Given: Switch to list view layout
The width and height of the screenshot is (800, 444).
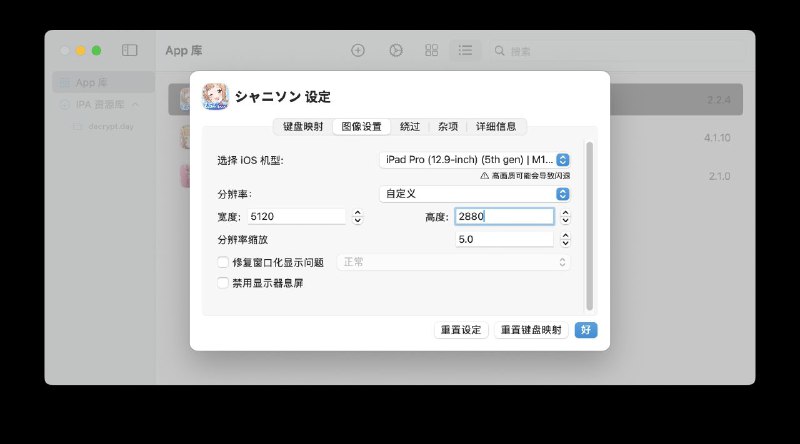Looking at the screenshot, I should pos(465,50).
